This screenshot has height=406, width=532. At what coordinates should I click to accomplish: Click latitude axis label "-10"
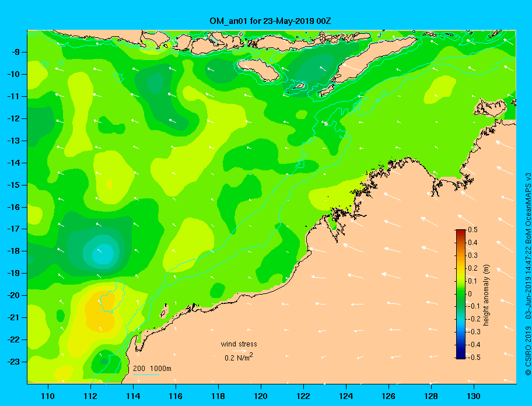pyautogui.click(x=13, y=74)
